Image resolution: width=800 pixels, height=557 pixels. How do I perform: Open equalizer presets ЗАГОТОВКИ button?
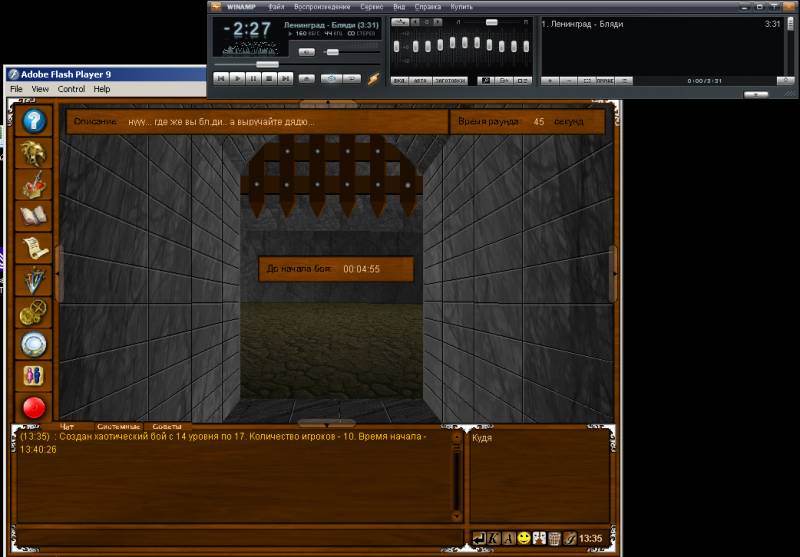(x=449, y=81)
